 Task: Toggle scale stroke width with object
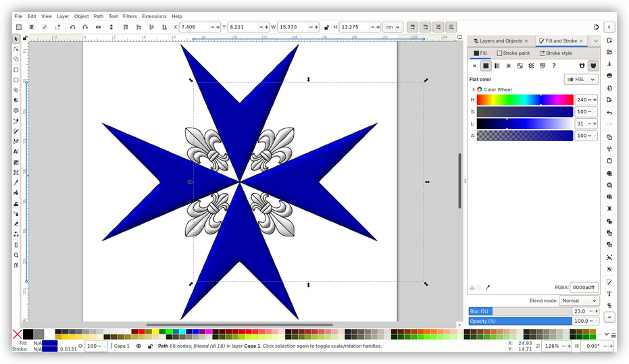(412, 27)
